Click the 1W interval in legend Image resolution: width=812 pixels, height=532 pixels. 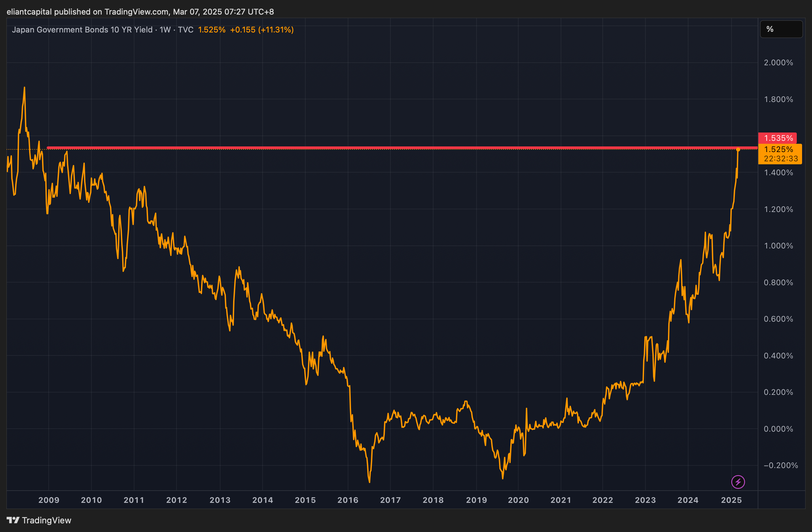165,30
